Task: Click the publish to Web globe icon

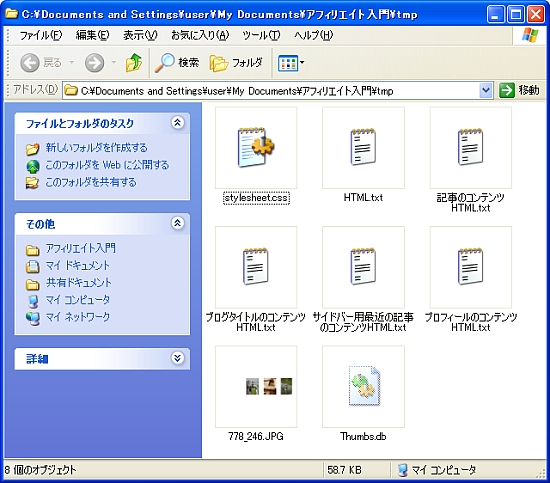Action: pos(33,166)
